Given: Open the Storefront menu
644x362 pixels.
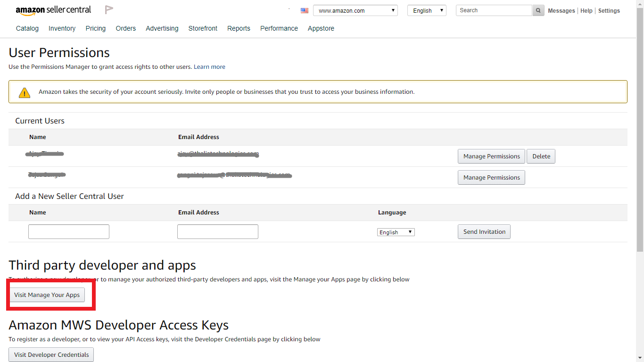Looking at the screenshot, I should tap(203, 28).
